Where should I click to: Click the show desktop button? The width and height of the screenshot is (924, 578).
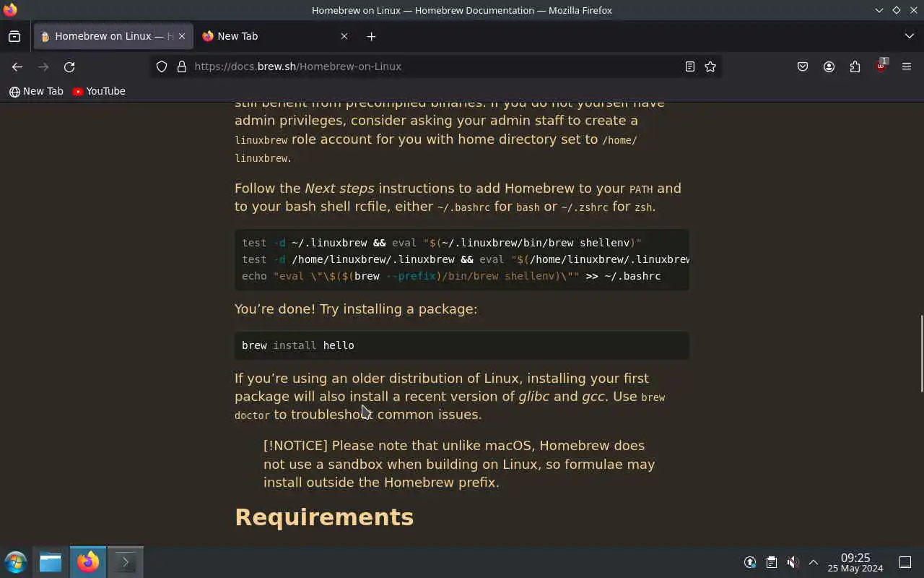pos(905,562)
